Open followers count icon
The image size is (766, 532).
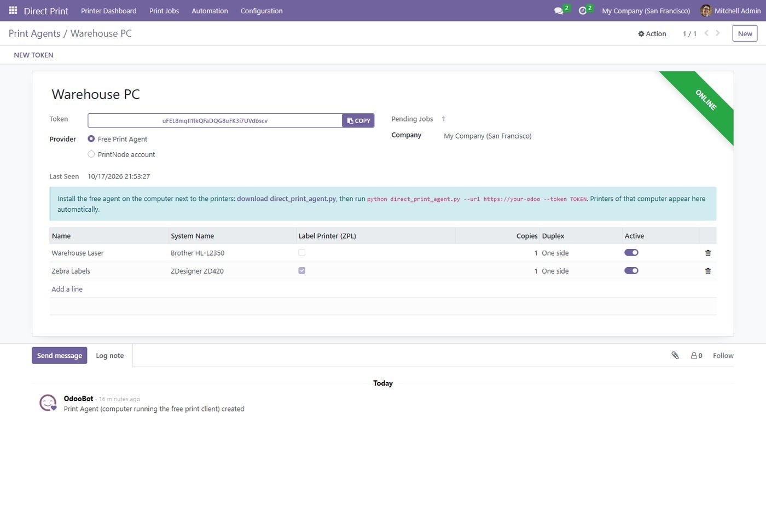pyautogui.click(x=697, y=355)
